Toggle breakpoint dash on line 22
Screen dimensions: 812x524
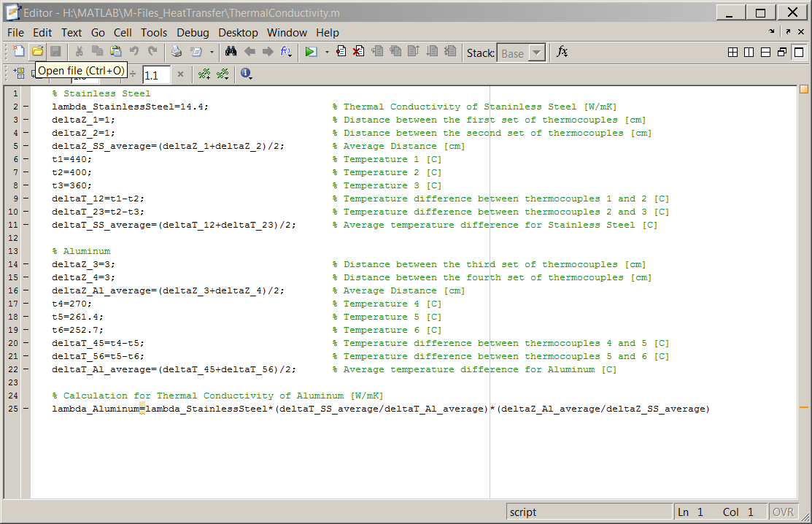coord(26,369)
